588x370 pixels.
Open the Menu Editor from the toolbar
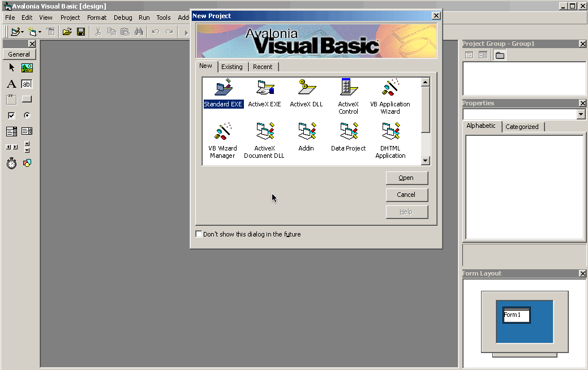coord(50,32)
